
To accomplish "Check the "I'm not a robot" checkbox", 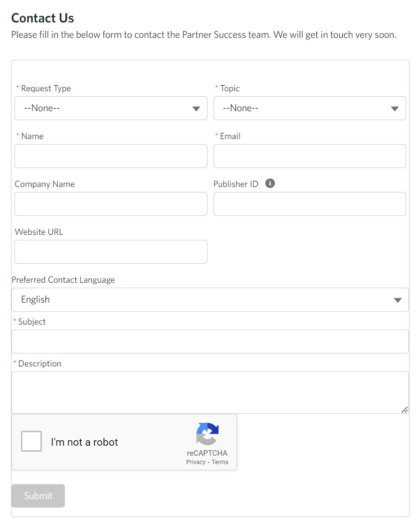I will (31, 442).
